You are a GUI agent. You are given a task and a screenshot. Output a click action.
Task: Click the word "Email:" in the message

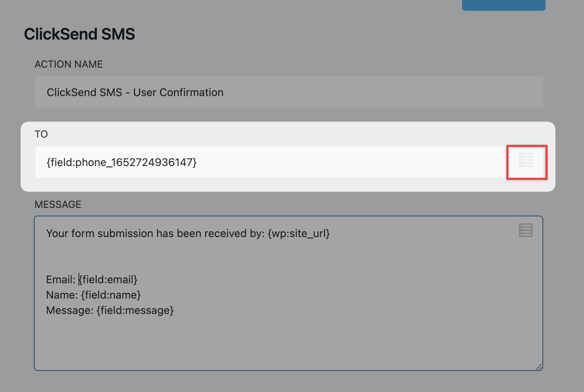coord(60,280)
